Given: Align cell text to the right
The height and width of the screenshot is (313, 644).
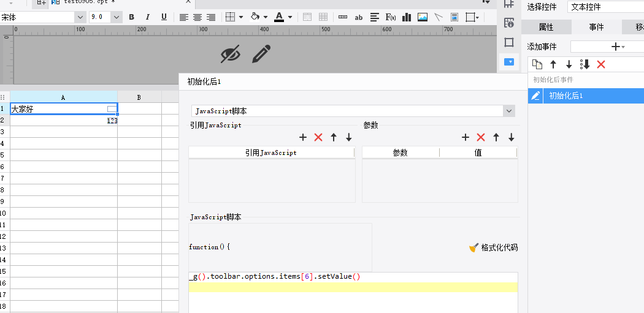Looking at the screenshot, I should pos(211,17).
